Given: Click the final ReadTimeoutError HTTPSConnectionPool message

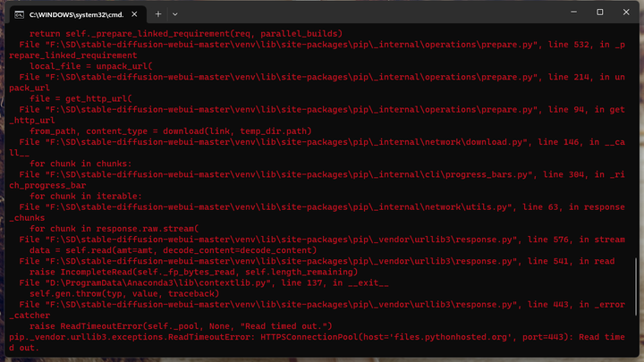Looking at the screenshot, I should pyautogui.click(x=317, y=342).
